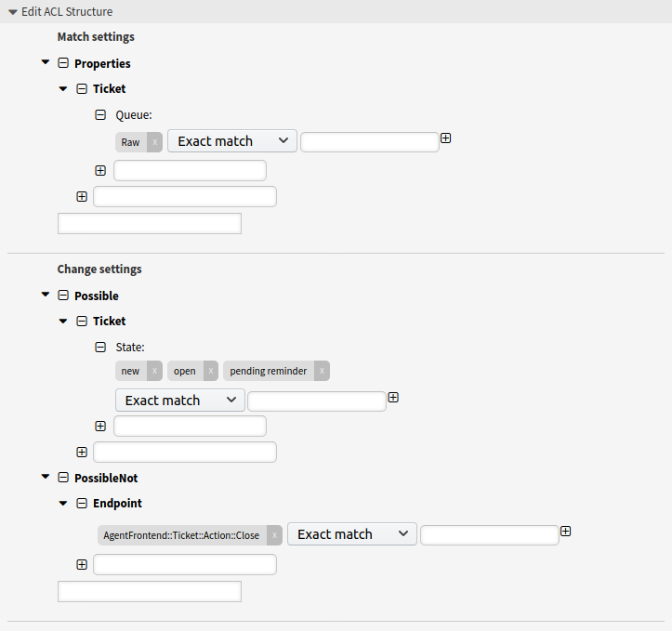Click the empty Queue value input field
Viewport: 672px width, 631px height.
tap(369, 142)
